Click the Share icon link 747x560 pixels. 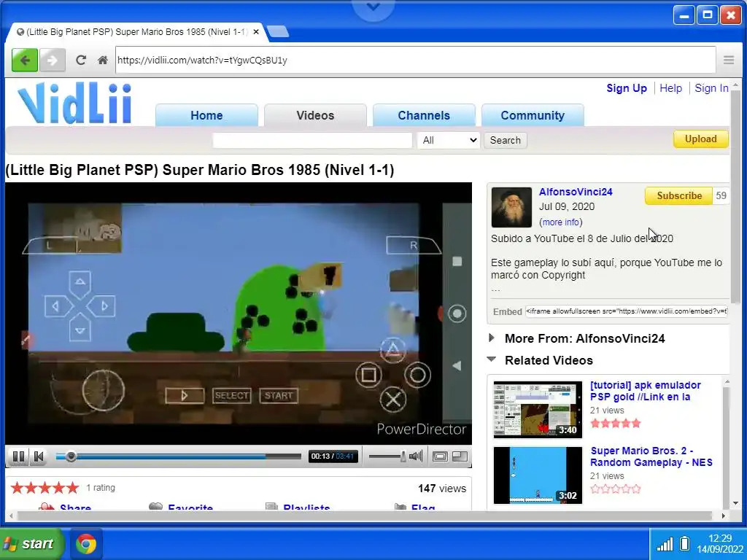[x=65, y=507]
